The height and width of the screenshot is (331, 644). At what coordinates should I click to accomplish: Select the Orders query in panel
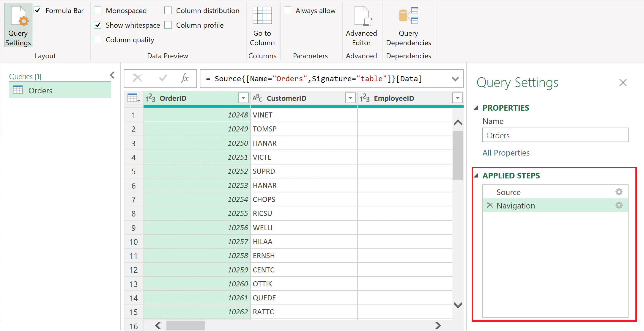tap(40, 90)
